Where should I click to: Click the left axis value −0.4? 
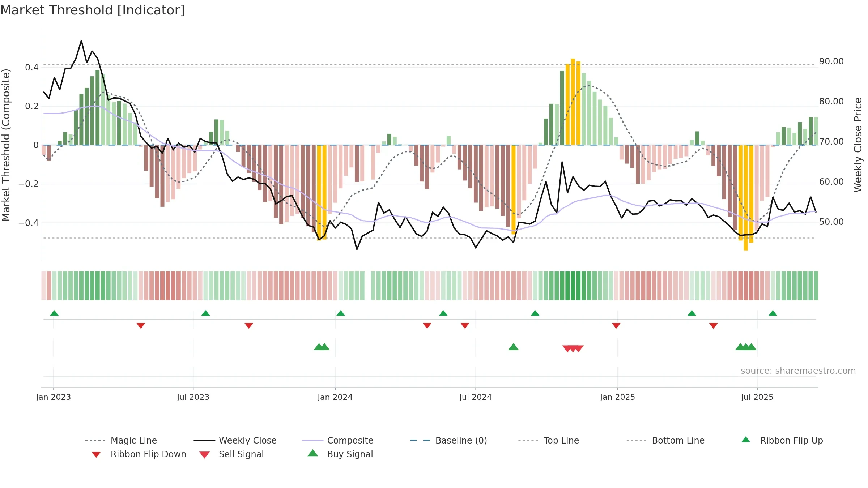tap(29, 223)
